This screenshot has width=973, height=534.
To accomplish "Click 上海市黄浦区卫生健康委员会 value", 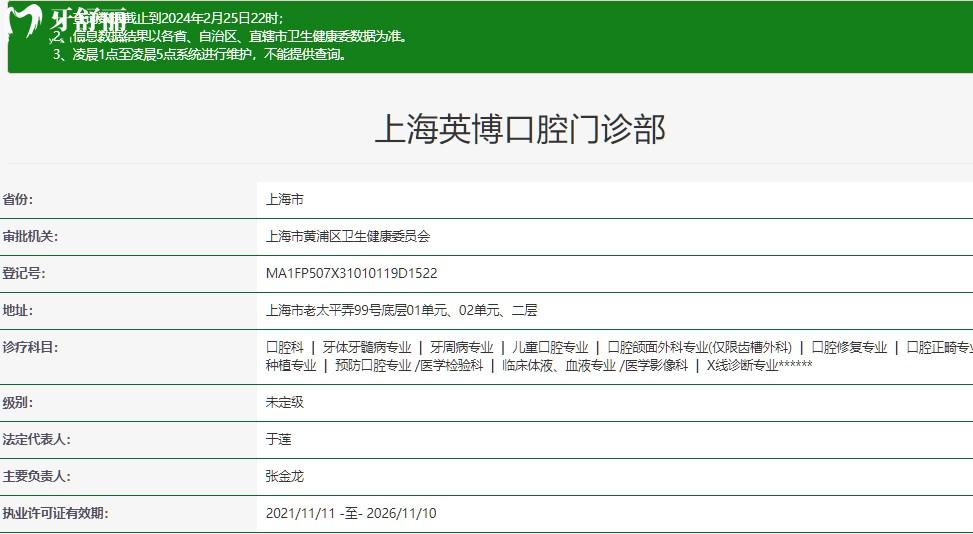I will 348,236.
